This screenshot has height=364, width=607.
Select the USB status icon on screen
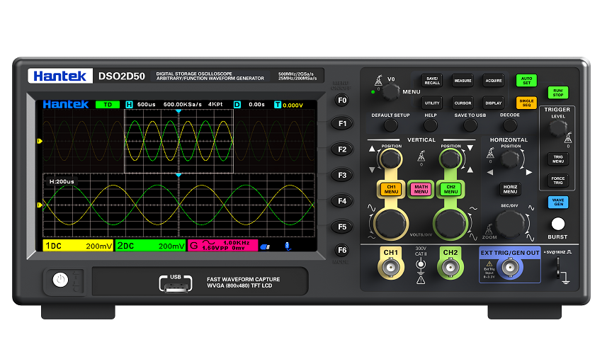click(288, 246)
